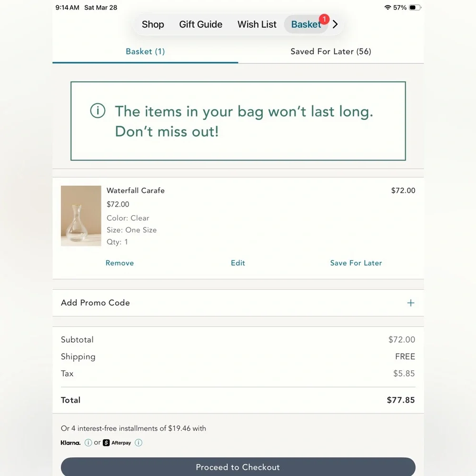The height and width of the screenshot is (476, 476).
Task: Tap the Wi-Fi status icon
Action: (x=387, y=7)
